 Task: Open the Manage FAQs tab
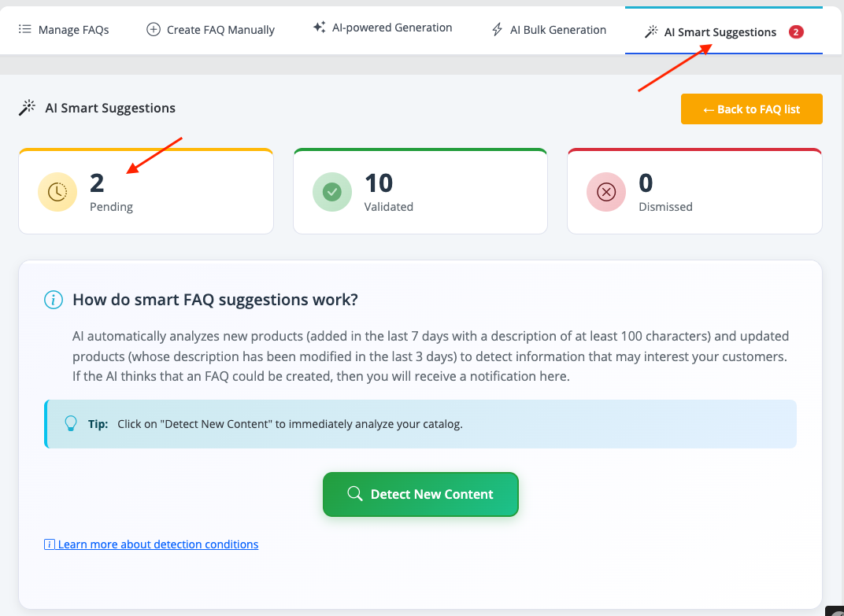coord(73,30)
